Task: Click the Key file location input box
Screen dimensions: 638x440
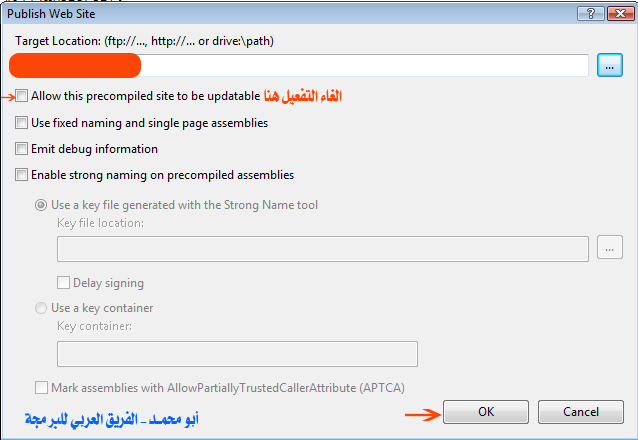Action: pyautogui.click(x=323, y=249)
